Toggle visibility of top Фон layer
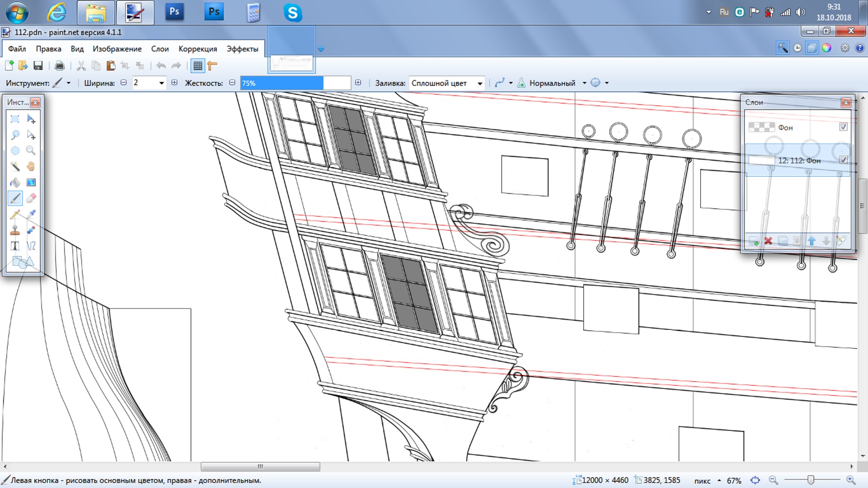This screenshot has width=868, height=488. [843, 127]
